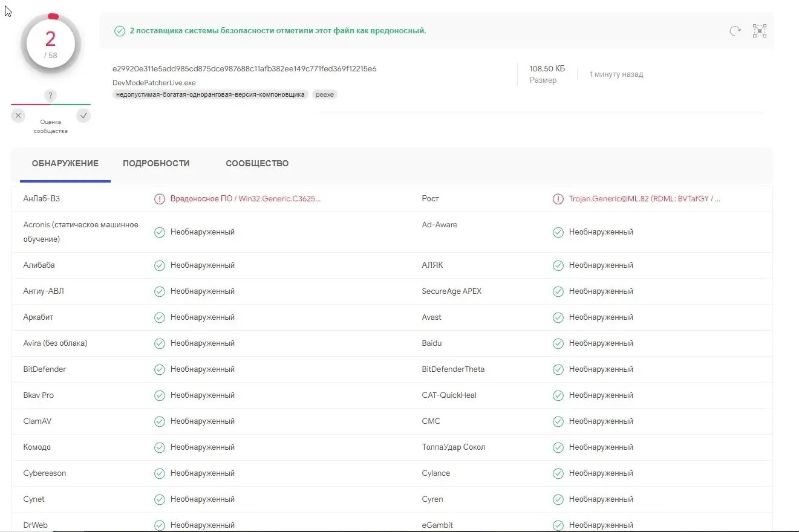Click the Cynet vendor name
This screenshot has width=799, height=532.
pos(34,499)
